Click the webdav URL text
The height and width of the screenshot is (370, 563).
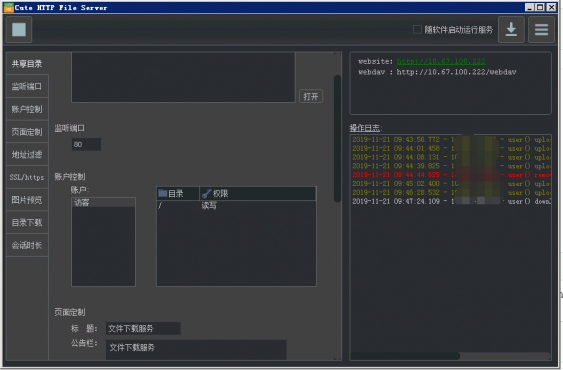(456, 72)
